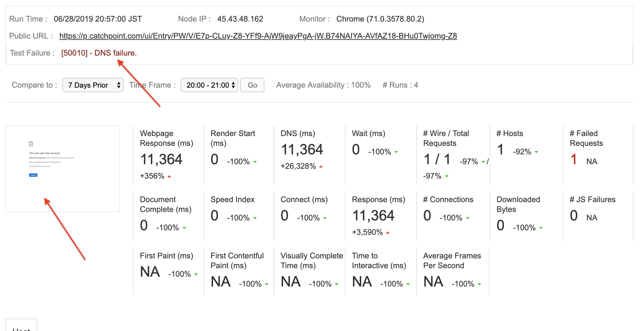Click green down arrow beside Downloaded Bytes -100%
This screenshot has width=644, height=331.
(x=541, y=228)
